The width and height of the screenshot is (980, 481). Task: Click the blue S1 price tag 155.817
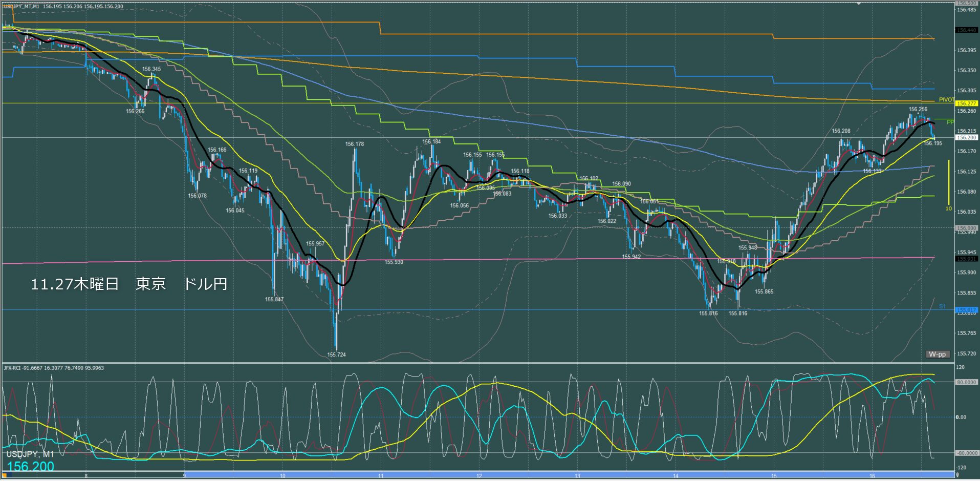(x=966, y=310)
